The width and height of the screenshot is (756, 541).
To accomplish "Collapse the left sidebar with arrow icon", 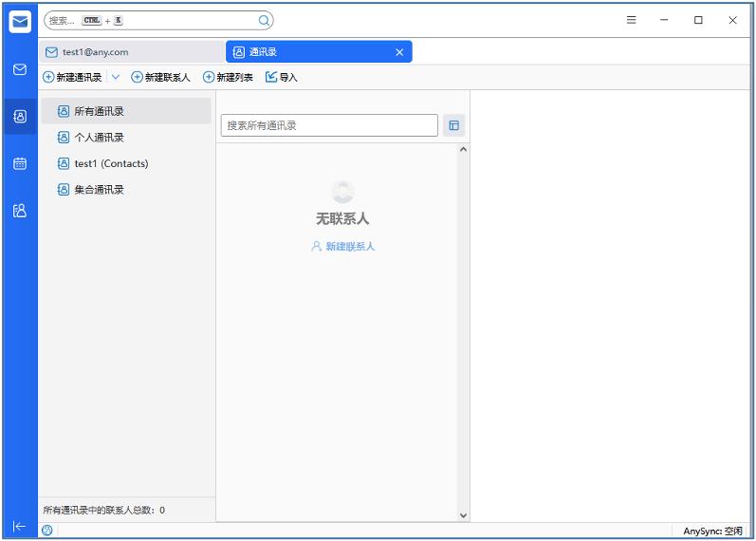I will (19, 526).
